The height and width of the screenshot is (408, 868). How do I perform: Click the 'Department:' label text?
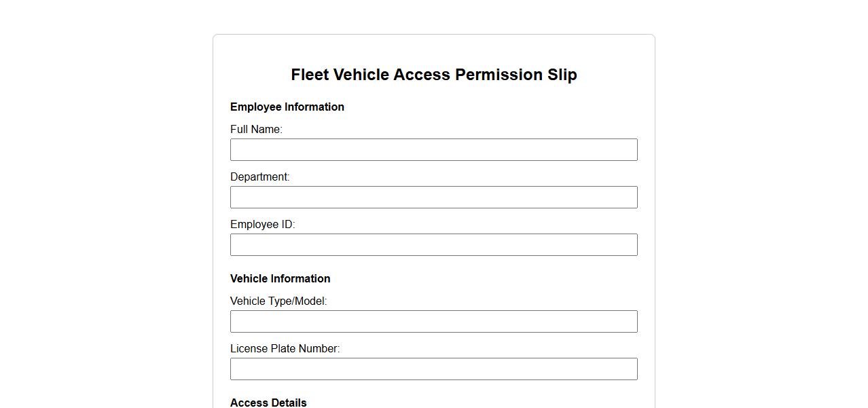[x=259, y=177]
